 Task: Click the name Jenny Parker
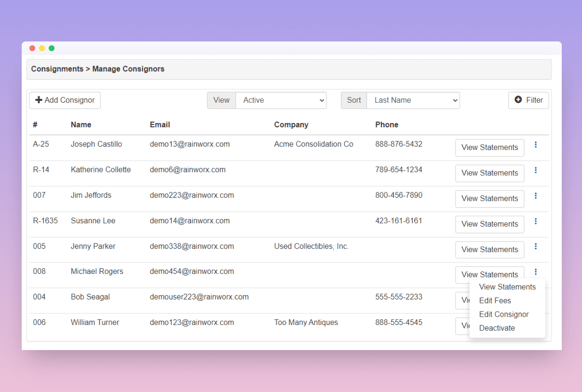pyautogui.click(x=93, y=246)
